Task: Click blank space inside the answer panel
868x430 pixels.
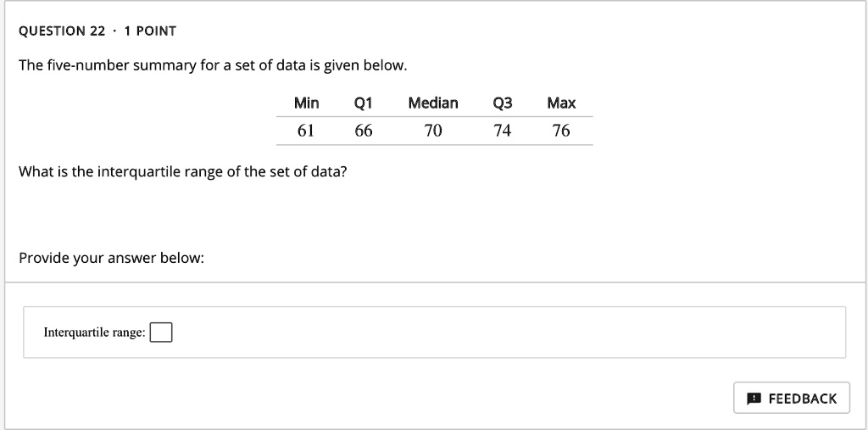Action: (509, 332)
